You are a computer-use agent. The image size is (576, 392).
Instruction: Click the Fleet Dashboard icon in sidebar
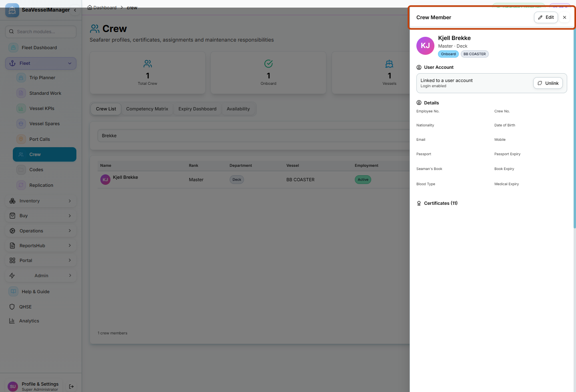coord(13,48)
